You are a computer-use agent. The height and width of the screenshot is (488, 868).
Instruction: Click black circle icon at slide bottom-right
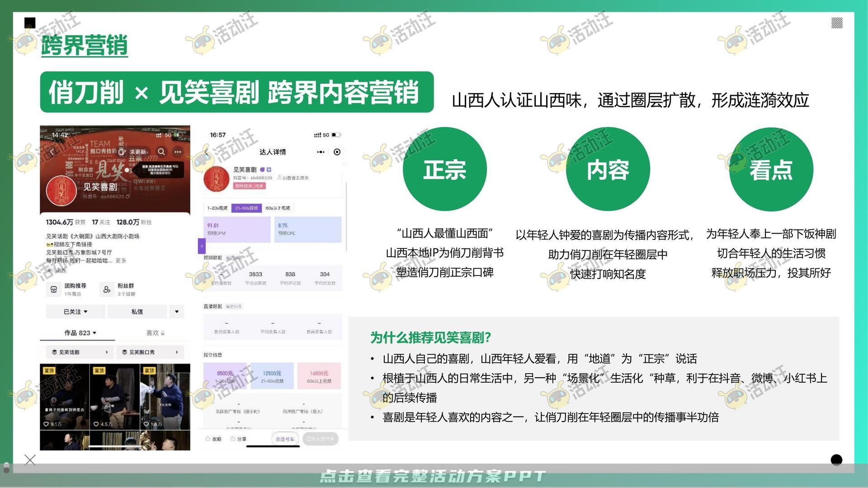(x=837, y=460)
